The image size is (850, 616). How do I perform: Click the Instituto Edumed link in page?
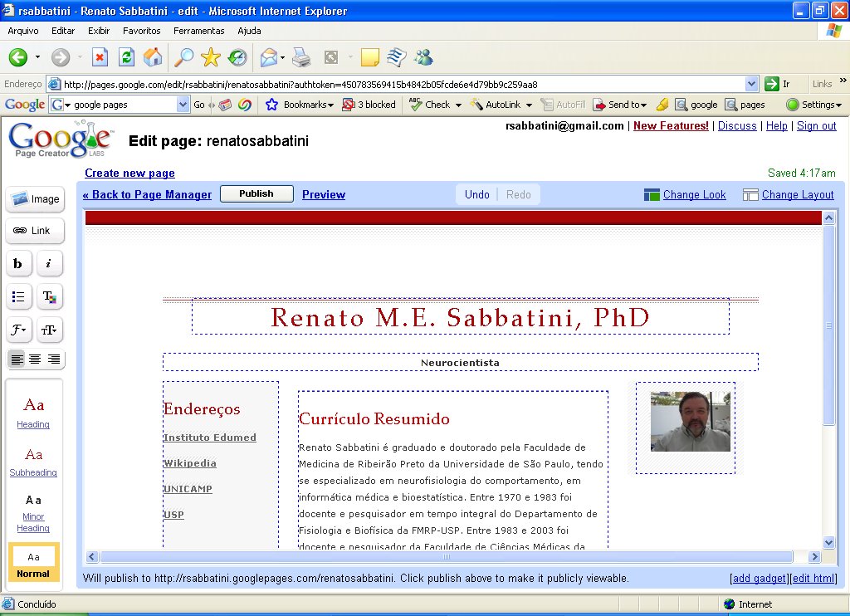click(x=210, y=437)
